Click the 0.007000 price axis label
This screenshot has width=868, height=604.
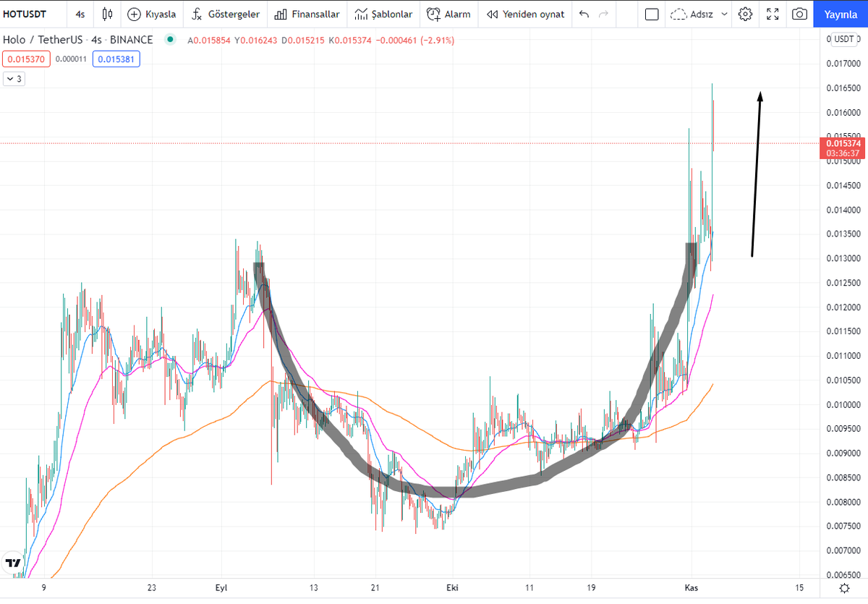coord(843,550)
